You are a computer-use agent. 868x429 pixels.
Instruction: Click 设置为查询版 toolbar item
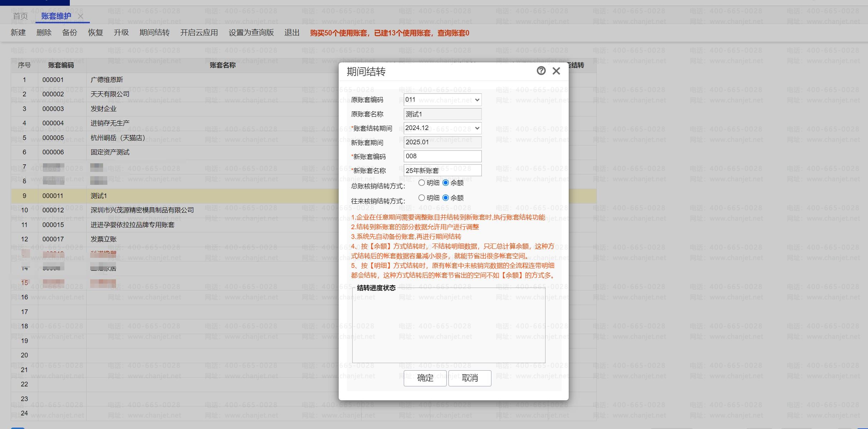click(251, 33)
